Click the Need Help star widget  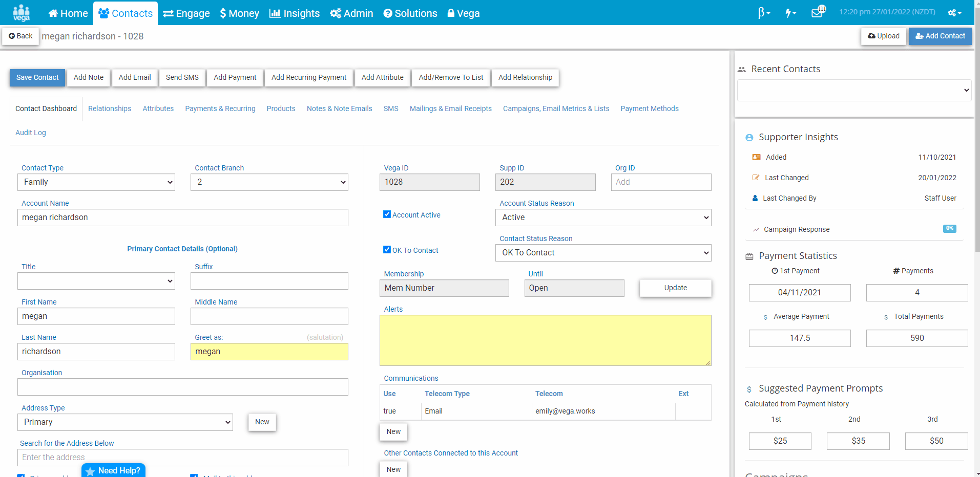click(x=113, y=470)
